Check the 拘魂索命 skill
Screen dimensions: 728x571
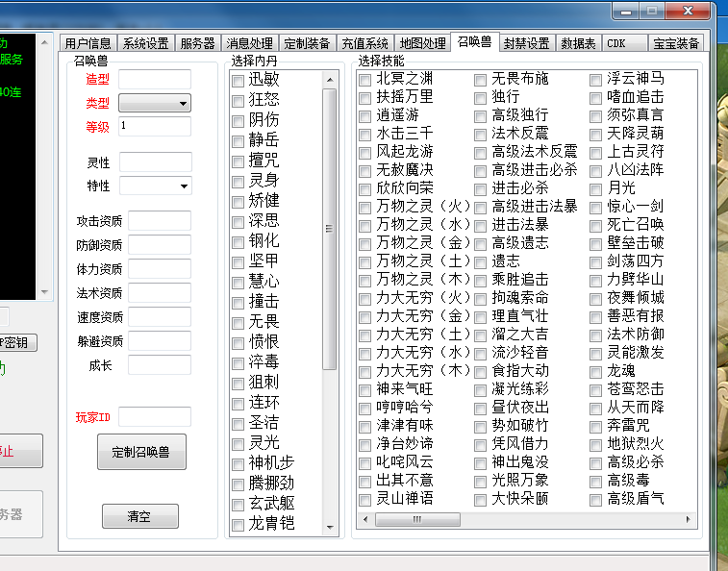pyautogui.click(x=480, y=299)
